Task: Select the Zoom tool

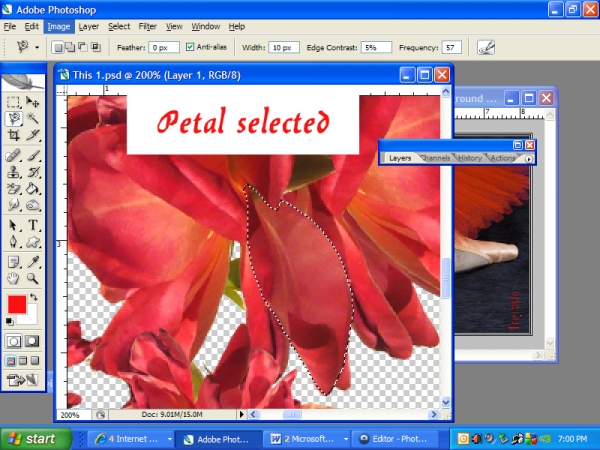Action: coord(33,279)
